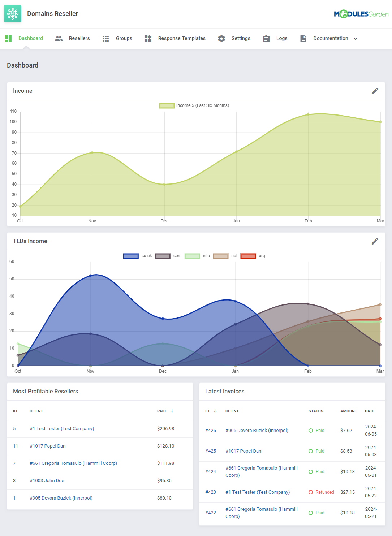Open reseller #1017 Popel Dani in resellers table
This screenshot has height=536, width=392.
click(48, 446)
